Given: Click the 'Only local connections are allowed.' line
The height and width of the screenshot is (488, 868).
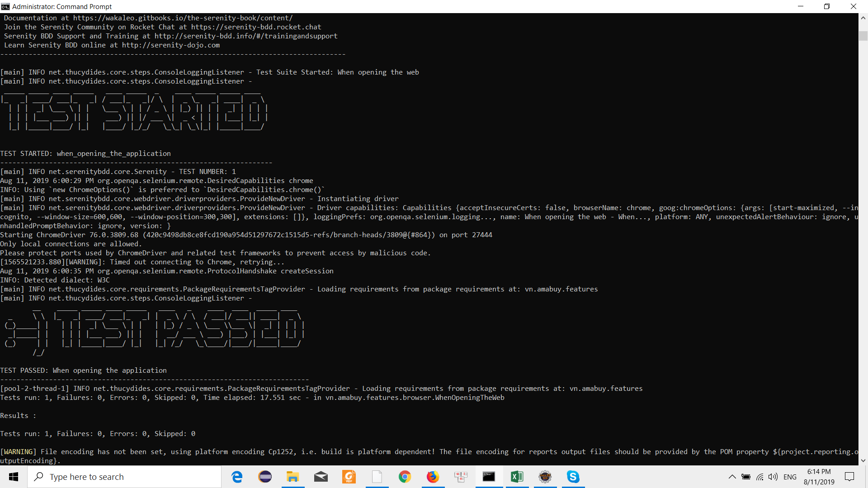Looking at the screenshot, I should click(x=71, y=244).
